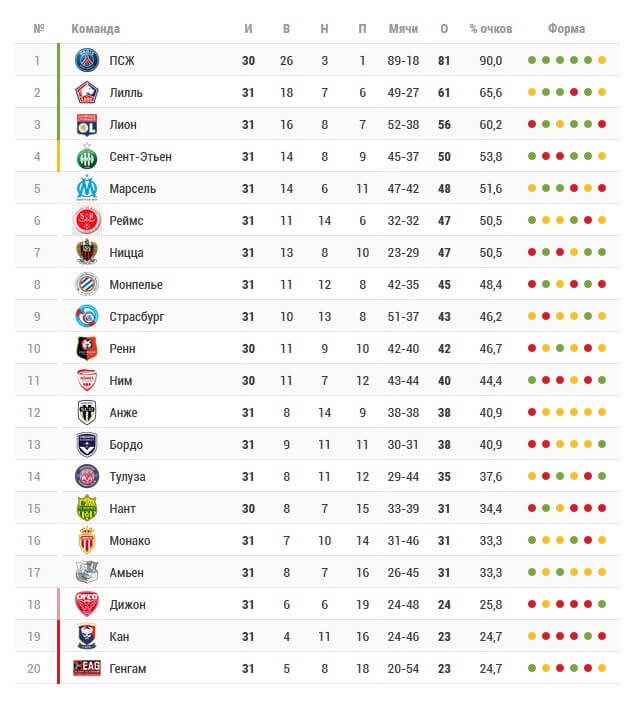Click the Мячи column header
The height and width of the screenshot is (701, 641).
point(403,29)
